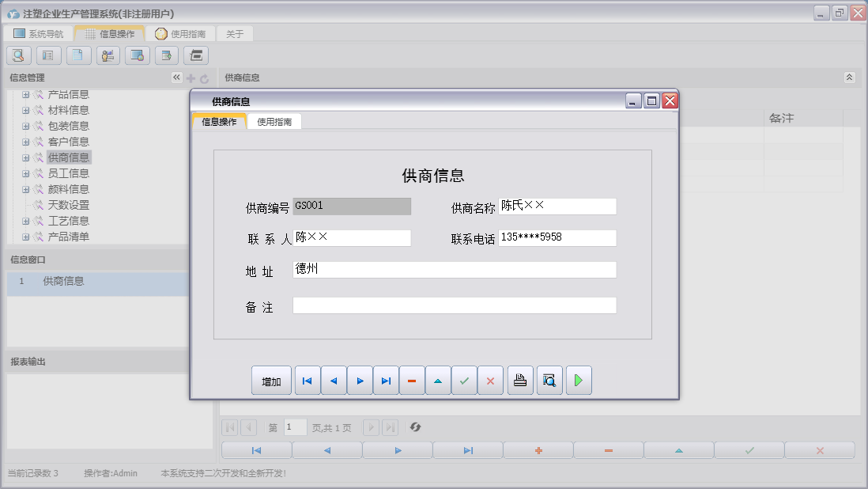Click into the 地址 field containing 德州
The height and width of the screenshot is (489, 868).
point(454,270)
